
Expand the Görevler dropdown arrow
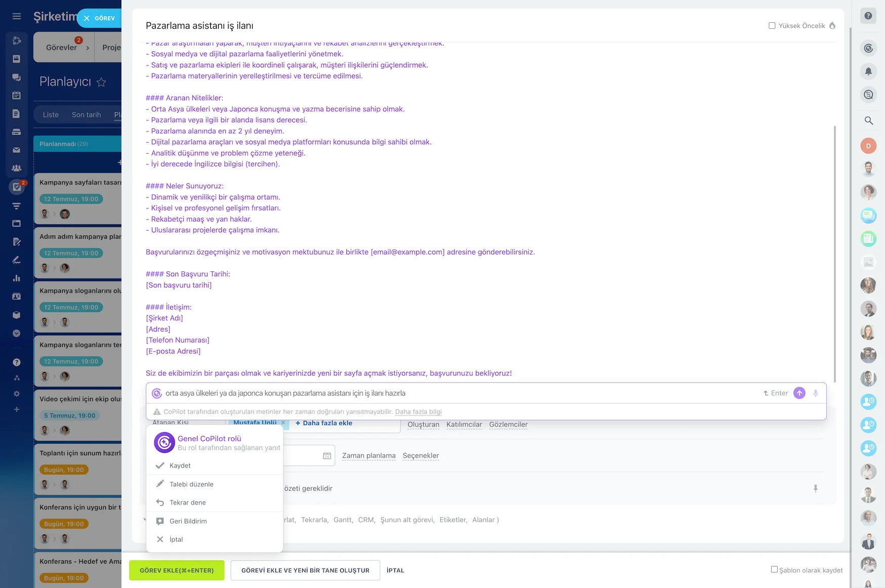point(88,48)
